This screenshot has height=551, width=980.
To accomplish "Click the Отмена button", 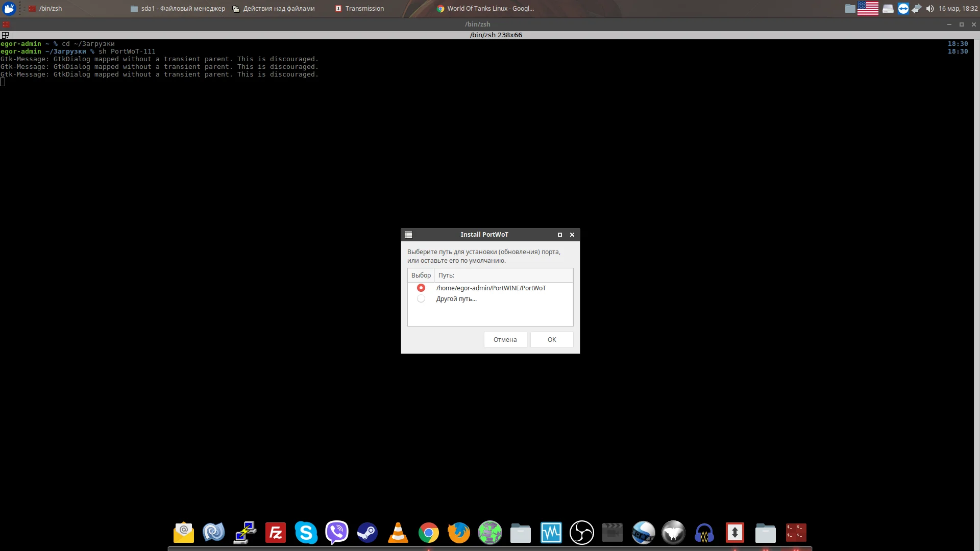I will click(505, 340).
